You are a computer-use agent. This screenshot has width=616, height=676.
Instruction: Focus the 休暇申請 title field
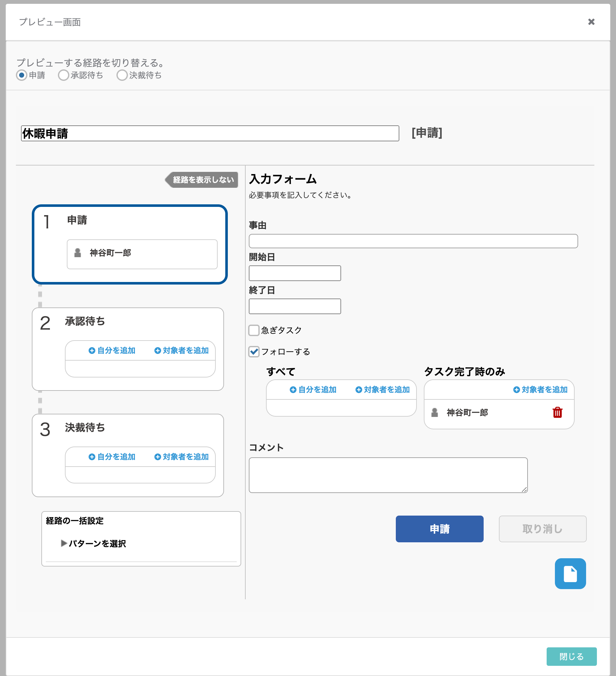click(210, 133)
